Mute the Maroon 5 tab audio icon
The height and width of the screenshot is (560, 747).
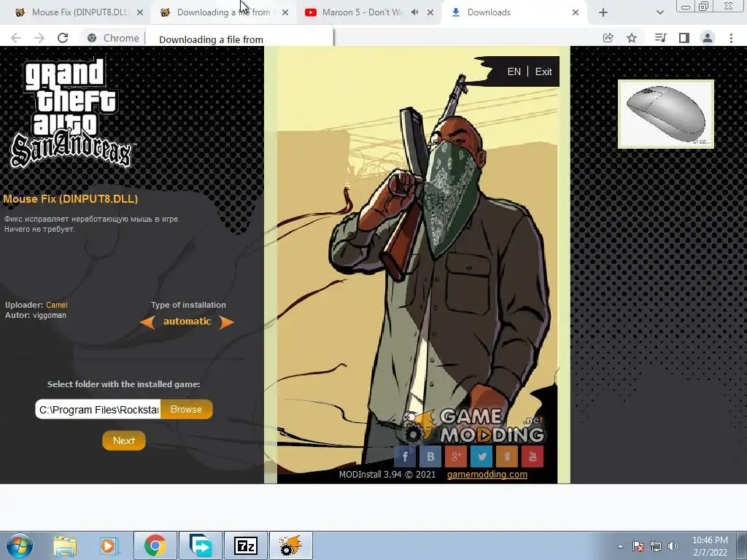[x=415, y=12]
